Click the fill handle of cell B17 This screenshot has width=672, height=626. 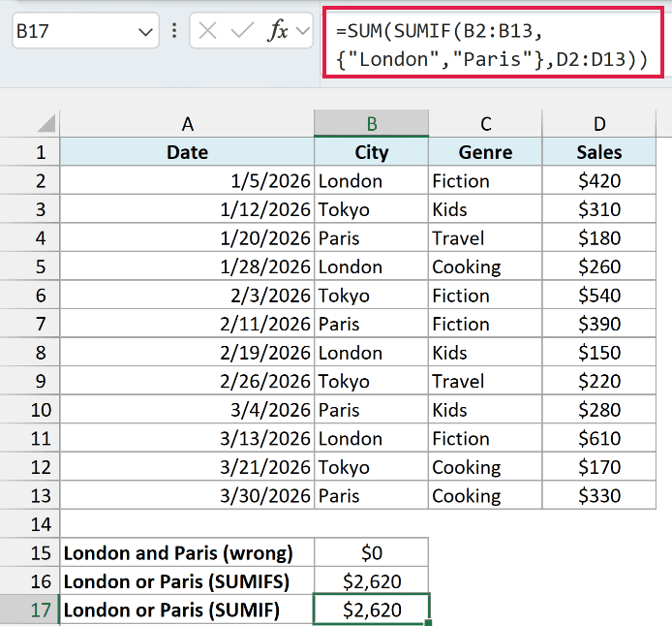pyautogui.click(x=429, y=622)
